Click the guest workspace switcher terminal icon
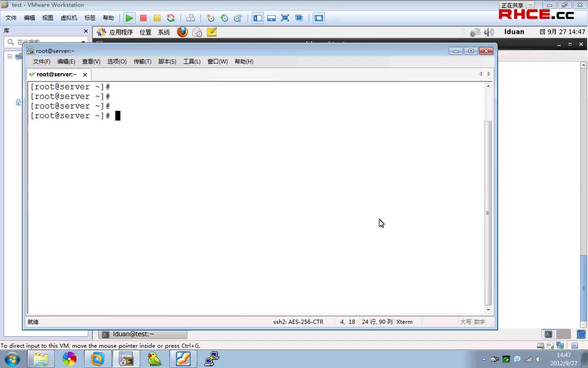The height and width of the screenshot is (368, 588). pos(549,334)
